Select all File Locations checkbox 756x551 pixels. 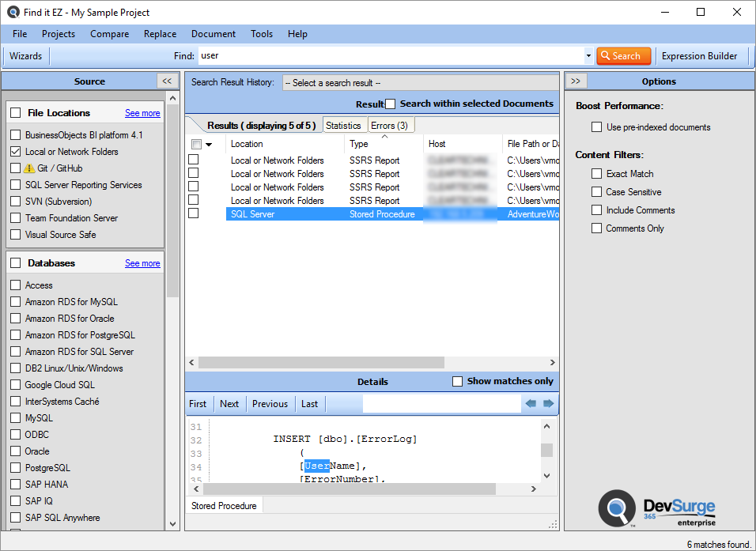tap(16, 113)
